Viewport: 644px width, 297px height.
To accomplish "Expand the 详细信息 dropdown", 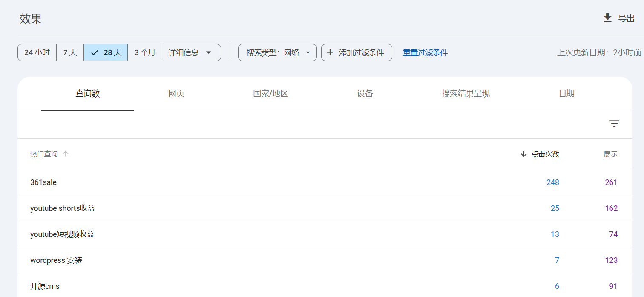I will (x=191, y=52).
